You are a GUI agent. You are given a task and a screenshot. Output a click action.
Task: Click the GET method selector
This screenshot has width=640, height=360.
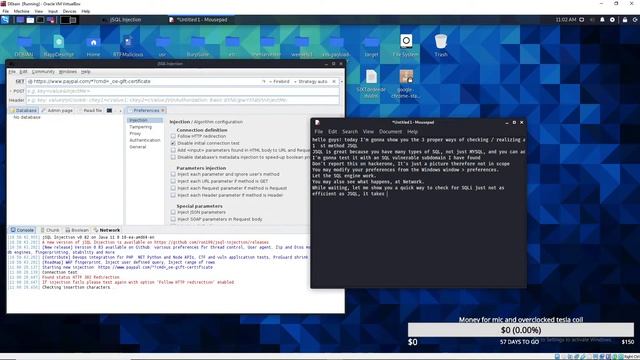(20, 82)
